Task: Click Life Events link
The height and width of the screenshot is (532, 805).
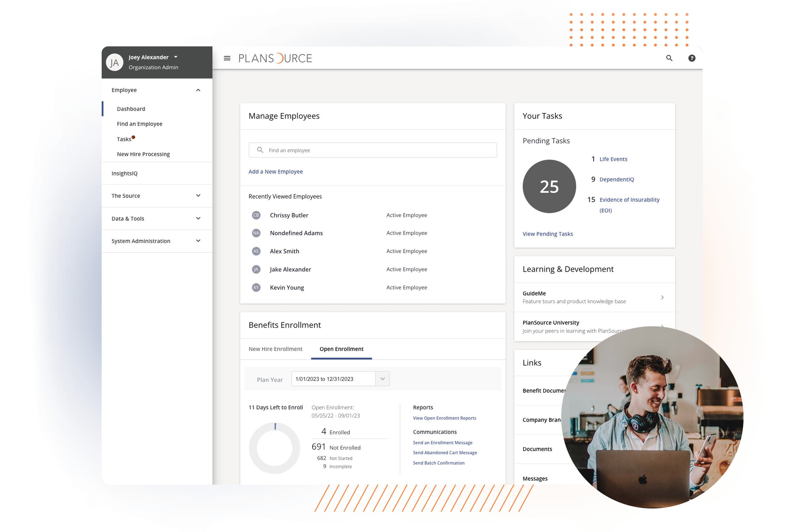Action: pos(613,159)
